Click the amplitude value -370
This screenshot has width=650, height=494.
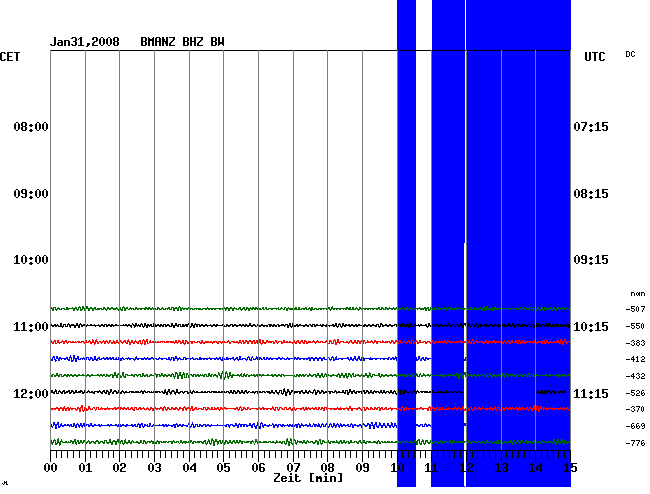(635, 409)
